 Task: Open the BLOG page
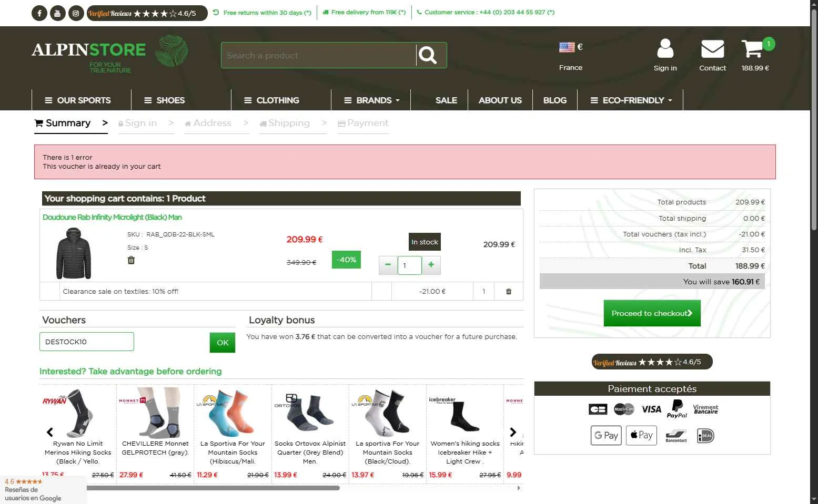[555, 100]
